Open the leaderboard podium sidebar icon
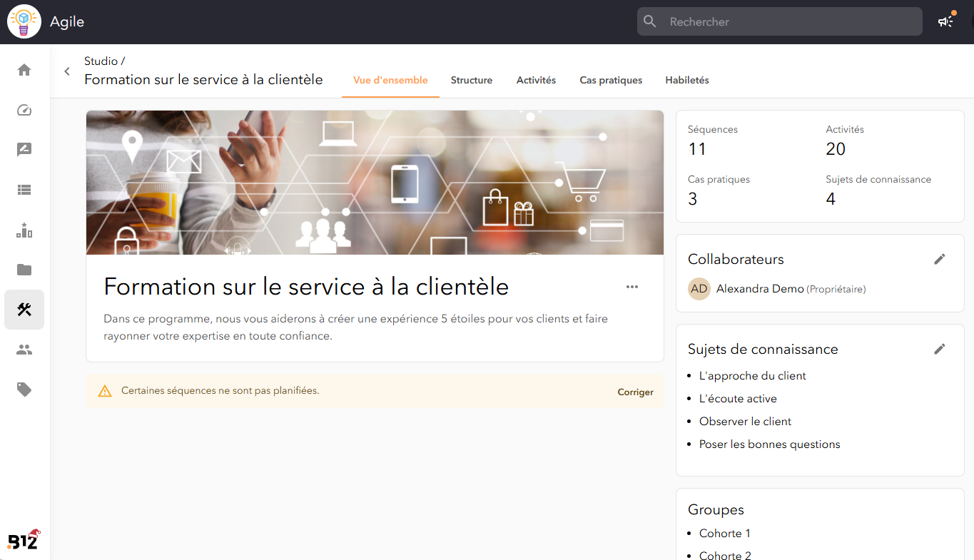 (24, 230)
